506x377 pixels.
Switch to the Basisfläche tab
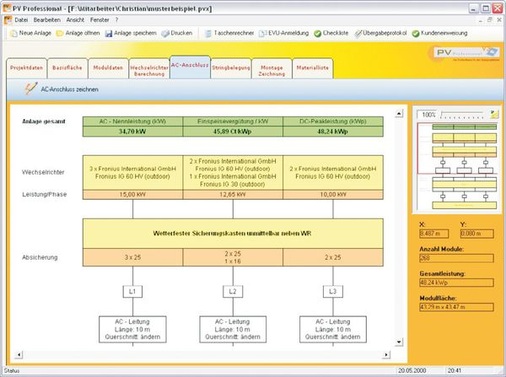pyautogui.click(x=67, y=68)
